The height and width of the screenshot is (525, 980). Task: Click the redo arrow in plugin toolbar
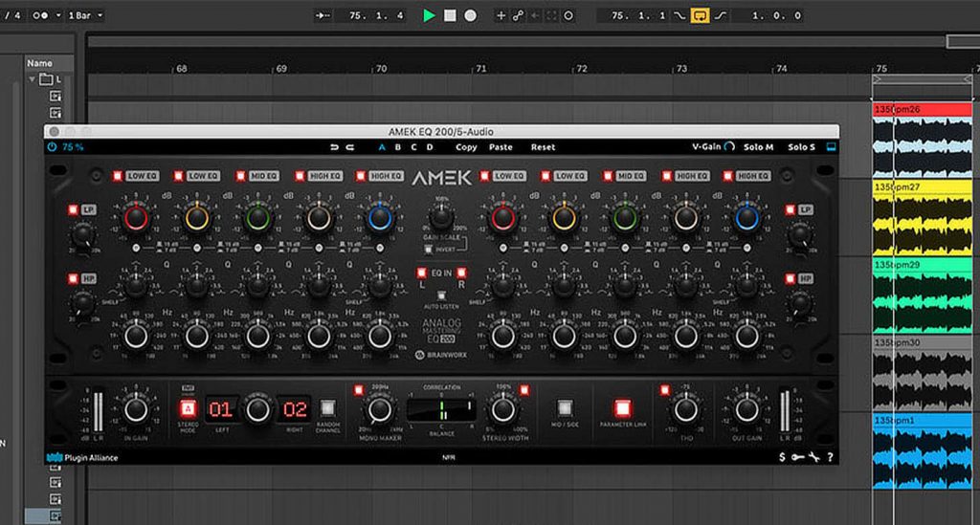click(x=350, y=147)
